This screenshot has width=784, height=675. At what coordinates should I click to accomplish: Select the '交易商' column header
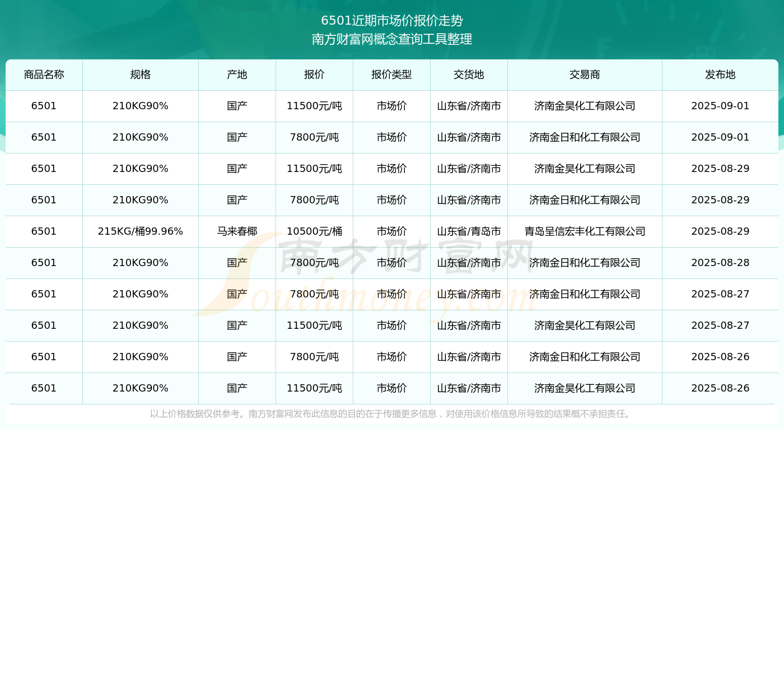pyautogui.click(x=585, y=75)
